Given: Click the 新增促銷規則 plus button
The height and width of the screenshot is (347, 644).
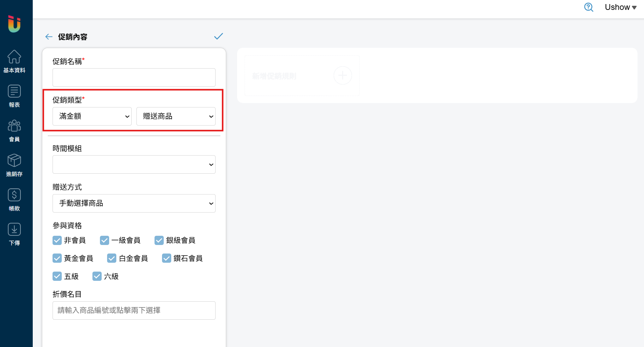Looking at the screenshot, I should point(342,75).
